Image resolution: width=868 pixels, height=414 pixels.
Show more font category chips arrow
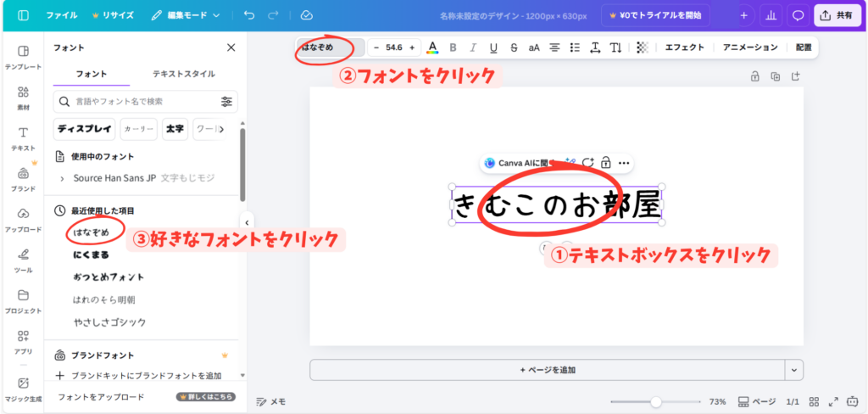point(221,129)
